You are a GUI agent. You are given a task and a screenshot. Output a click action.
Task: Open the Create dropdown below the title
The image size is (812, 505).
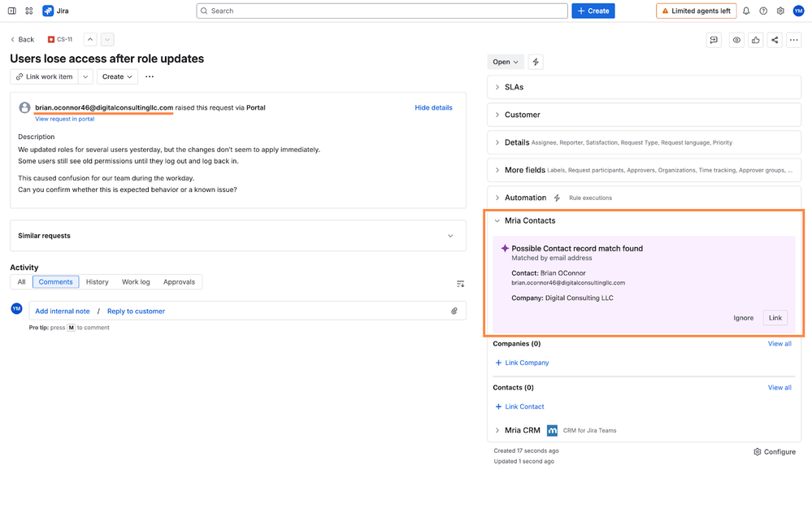pyautogui.click(x=117, y=76)
